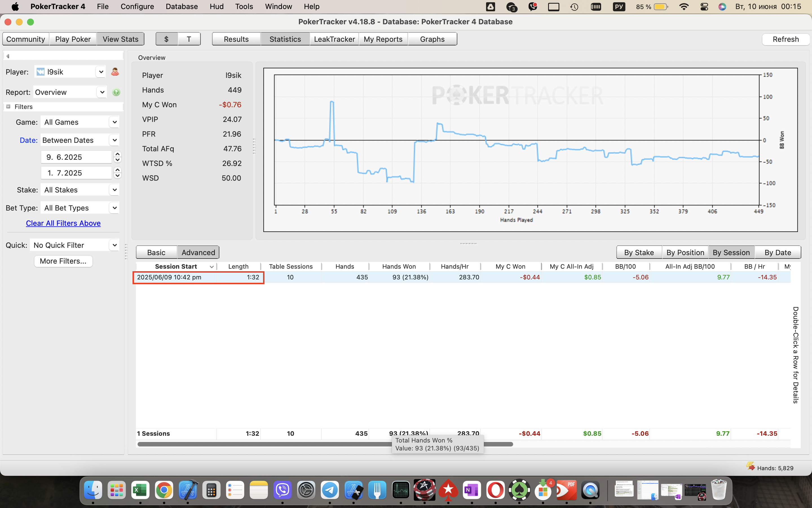
Task: Group results By Session
Action: (731, 252)
